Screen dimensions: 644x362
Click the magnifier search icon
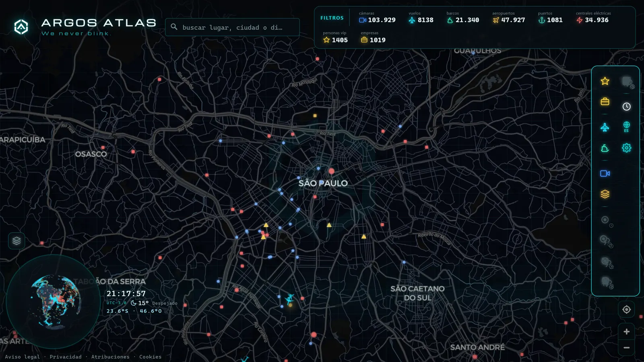tap(174, 27)
